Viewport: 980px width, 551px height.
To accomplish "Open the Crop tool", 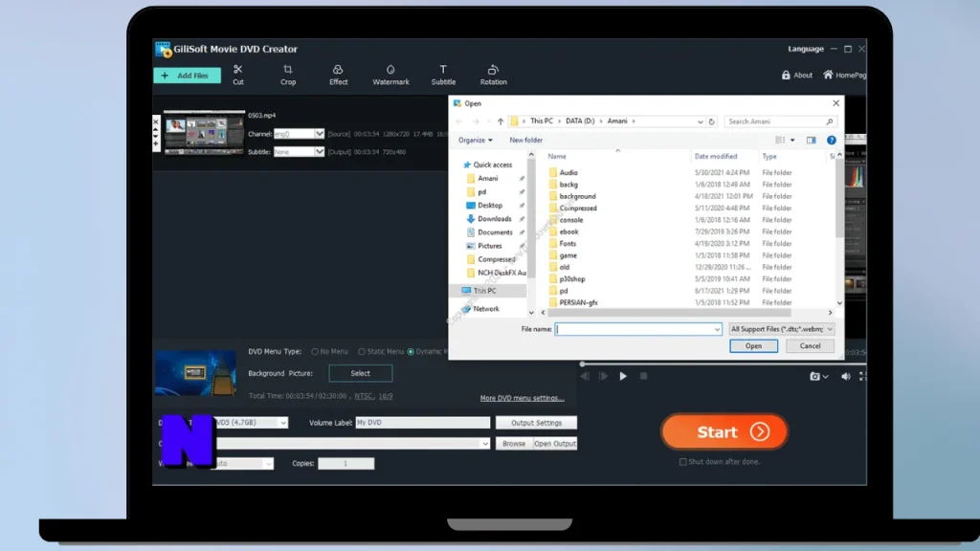I will point(287,75).
